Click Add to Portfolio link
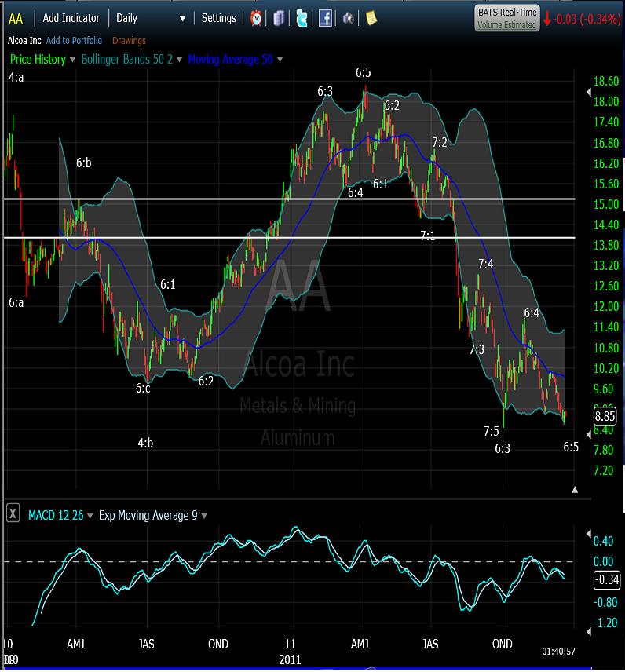This screenshot has height=672, width=625. click(x=74, y=41)
